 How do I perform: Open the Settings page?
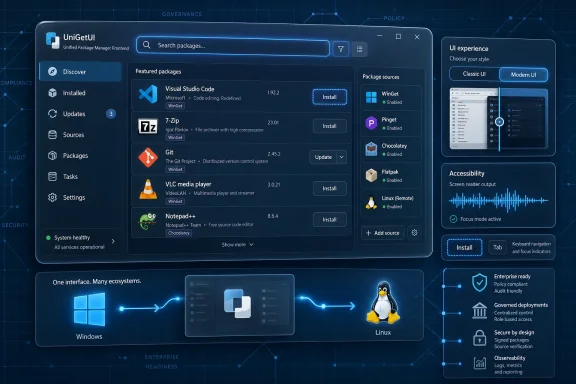coord(80,197)
